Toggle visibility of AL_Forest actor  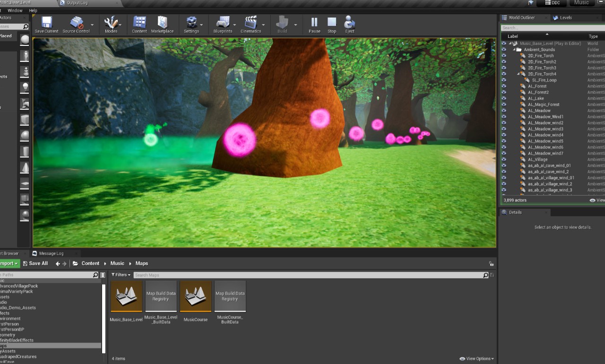(503, 86)
